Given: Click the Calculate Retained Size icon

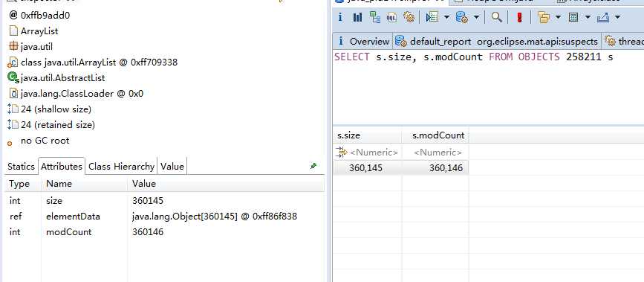Looking at the screenshot, I should pyautogui.click(x=573, y=17).
